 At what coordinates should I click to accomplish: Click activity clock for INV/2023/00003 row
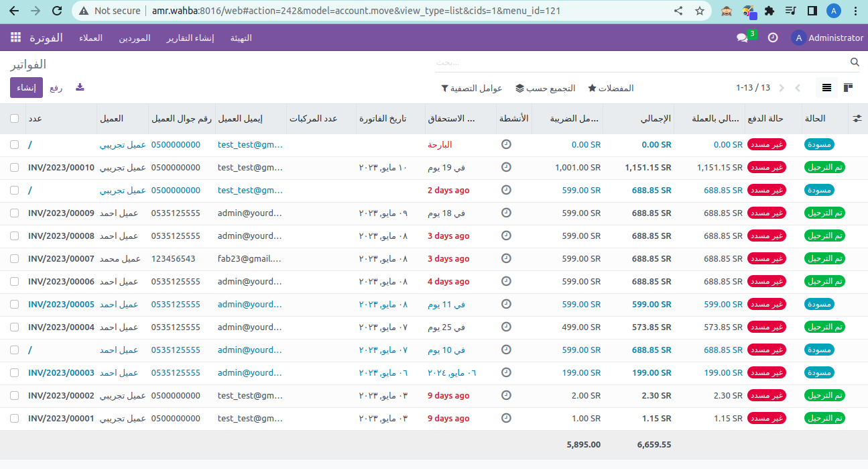[x=506, y=372]
